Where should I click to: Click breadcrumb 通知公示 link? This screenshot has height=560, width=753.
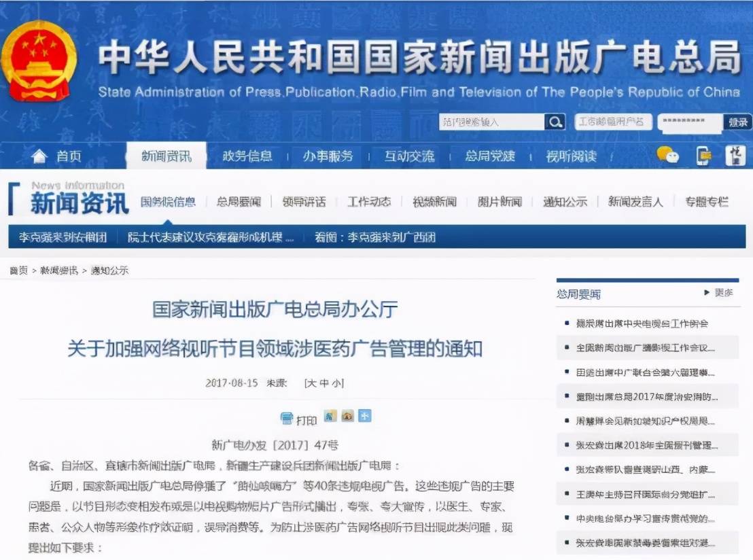point(109,271)
